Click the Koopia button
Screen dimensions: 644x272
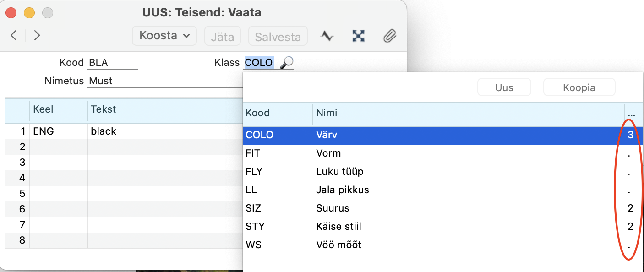pyautogui.click(x=579, y=87)
